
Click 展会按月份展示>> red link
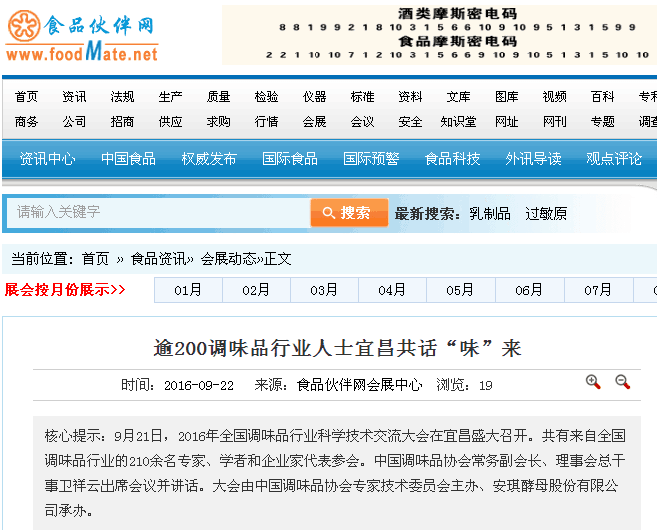click(65, 290)
